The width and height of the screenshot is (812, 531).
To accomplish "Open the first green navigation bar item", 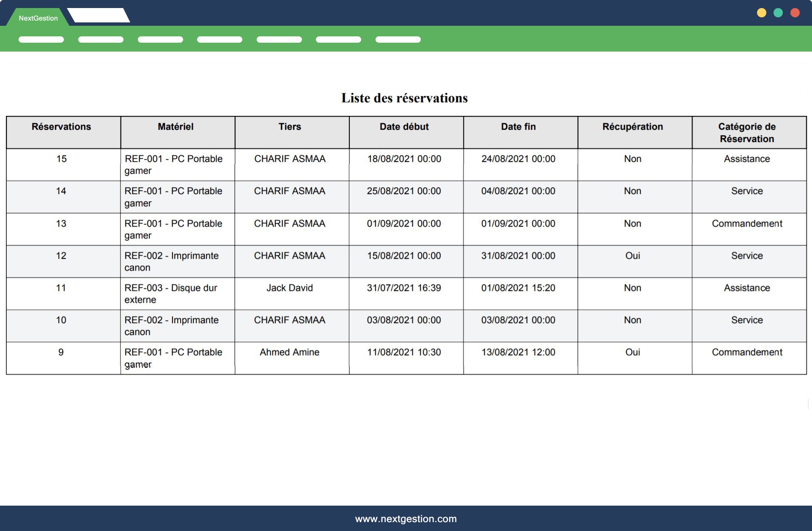I will (41, 39).
